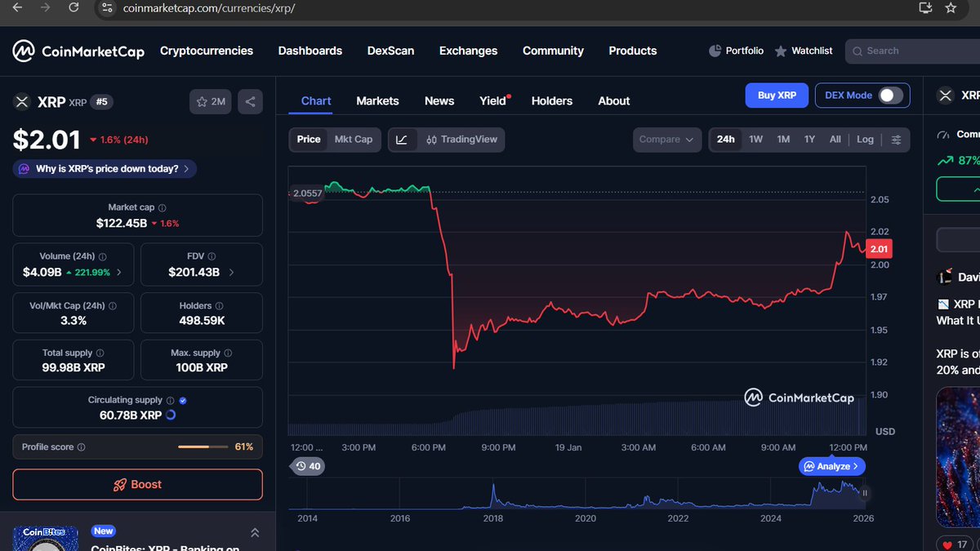Click the browser address bar URL
The image size is (980, 551).
tap(209, 8)
